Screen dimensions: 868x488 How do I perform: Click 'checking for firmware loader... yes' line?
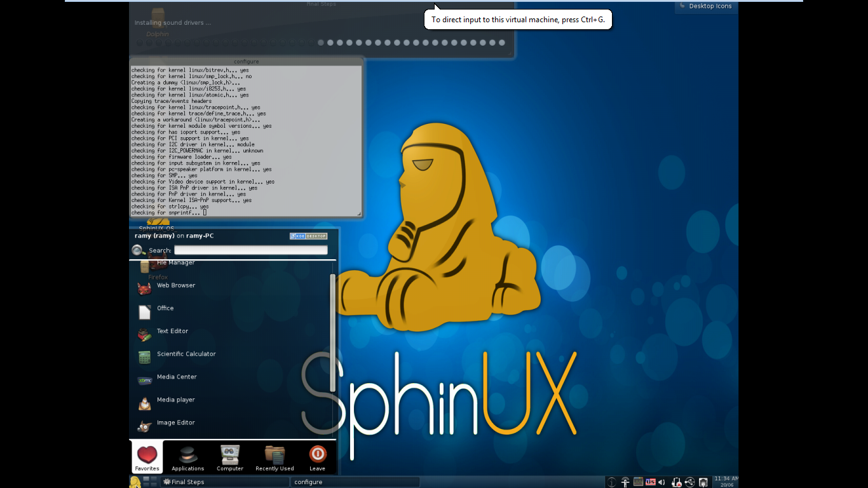click(182, 157)
